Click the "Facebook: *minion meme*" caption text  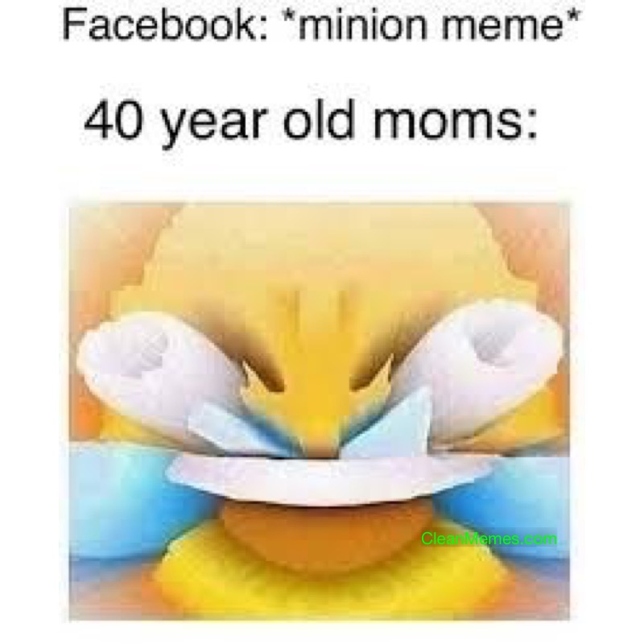tap(321, 24)
